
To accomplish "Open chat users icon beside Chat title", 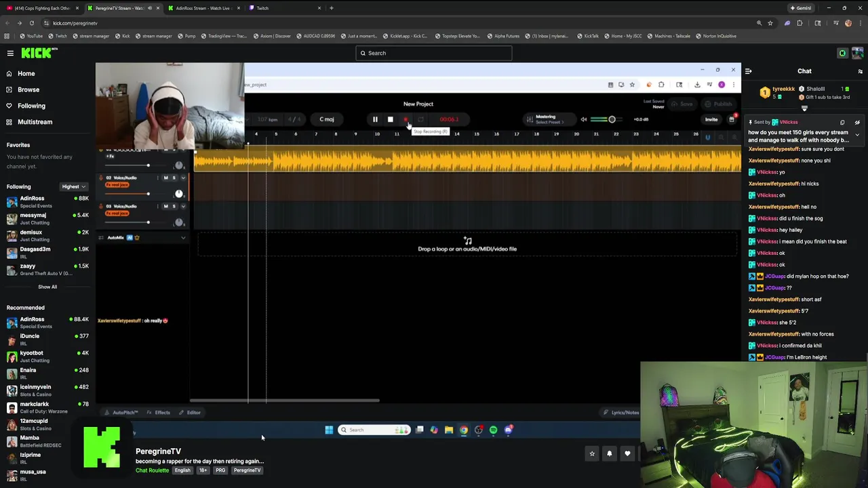I will [860, 71].
